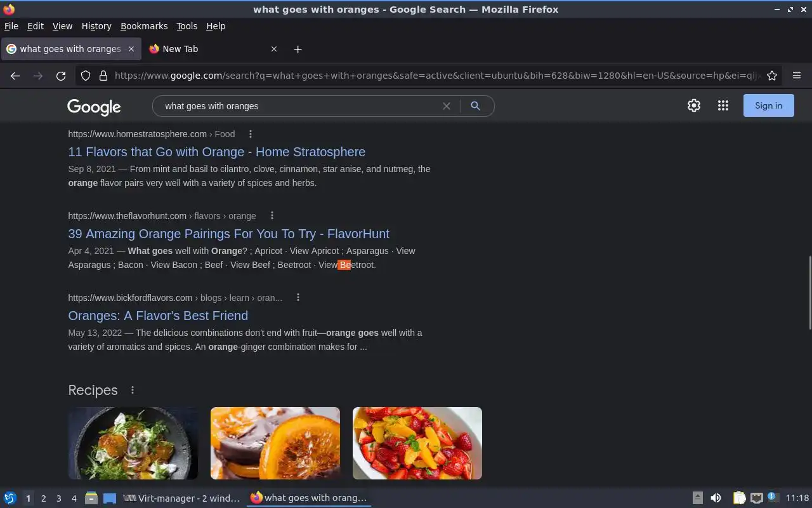Close the 'what goes with oranges' tab
This screenshot has height=508, width=812.
click(x=131, y=49)
